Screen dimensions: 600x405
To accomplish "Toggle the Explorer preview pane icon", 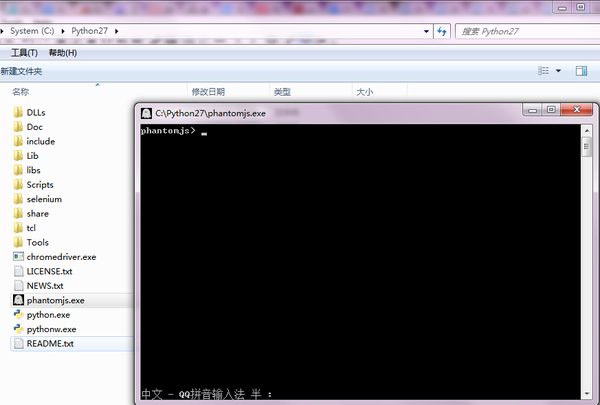I will click(x=581, y=71).
